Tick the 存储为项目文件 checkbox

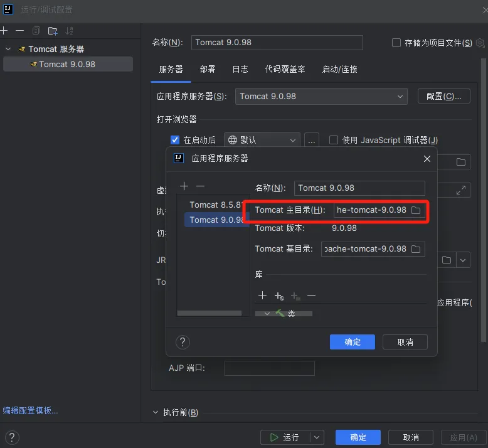pos(396,43)
